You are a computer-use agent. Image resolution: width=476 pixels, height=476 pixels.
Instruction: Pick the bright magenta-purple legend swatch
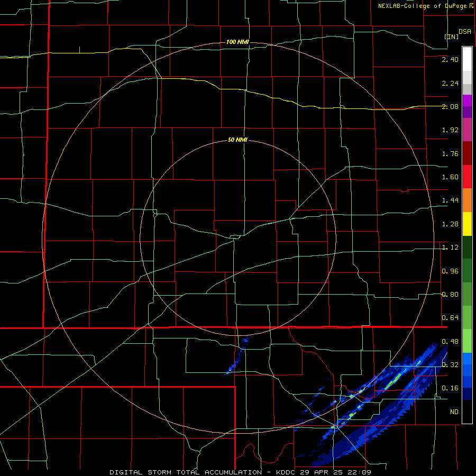point(467,100)
